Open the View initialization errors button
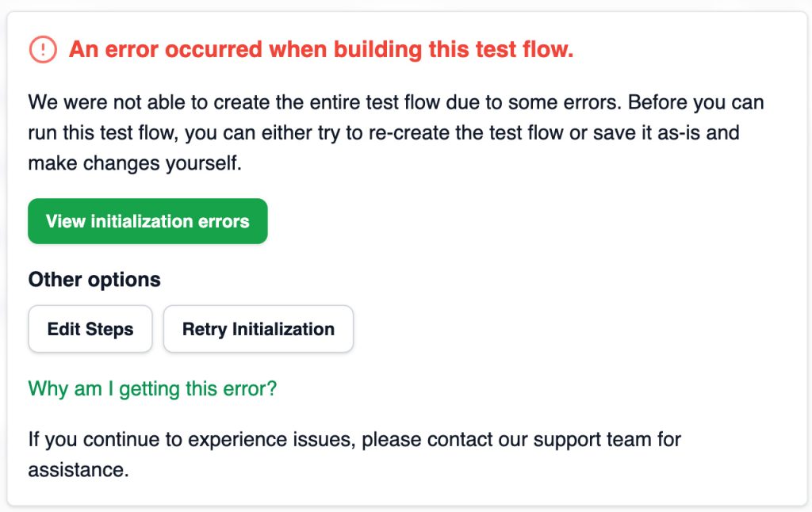812x512 pixels. pos(147,221)
